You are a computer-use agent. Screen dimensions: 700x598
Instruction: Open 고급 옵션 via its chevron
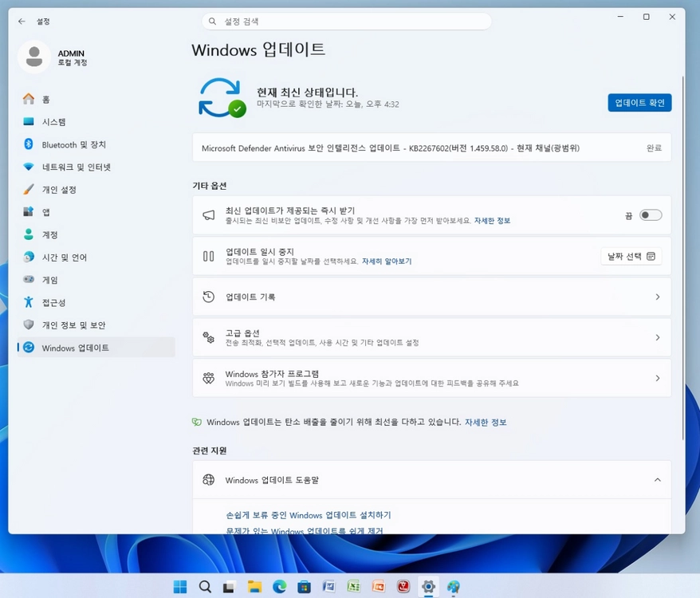658,337
